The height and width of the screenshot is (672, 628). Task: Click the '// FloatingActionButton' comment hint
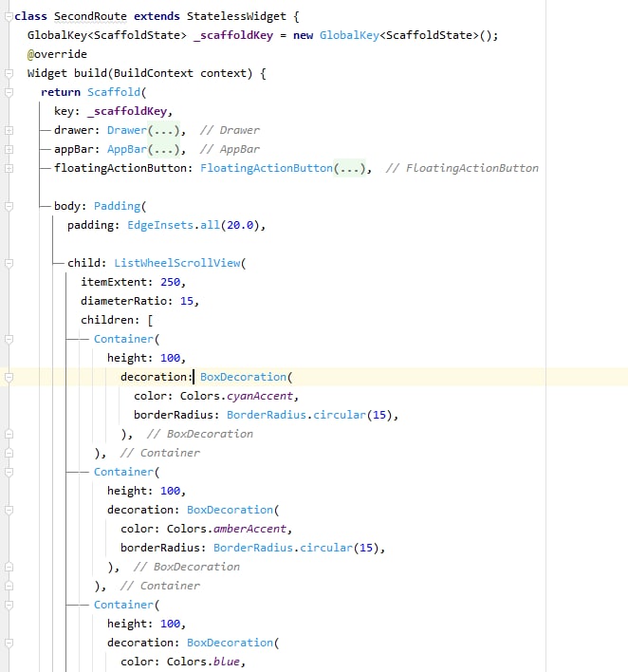click(462, 168)
